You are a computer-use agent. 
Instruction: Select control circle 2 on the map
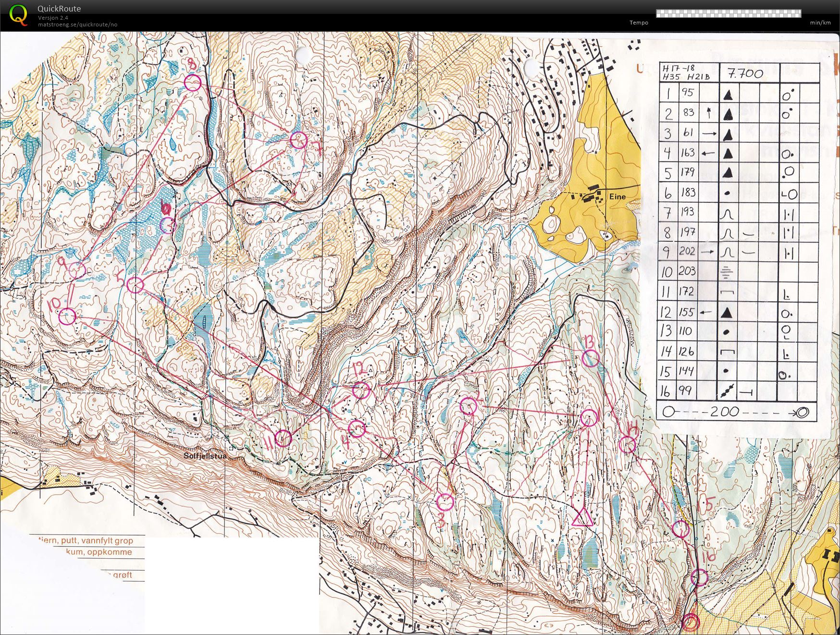(x=469, y=406)
